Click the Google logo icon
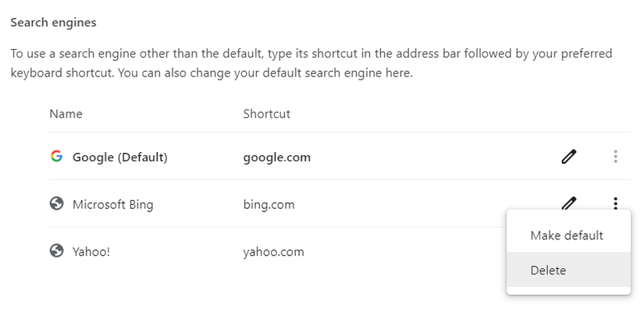The image size is (644, 322). pyautogui.click(x=56, y=157)
